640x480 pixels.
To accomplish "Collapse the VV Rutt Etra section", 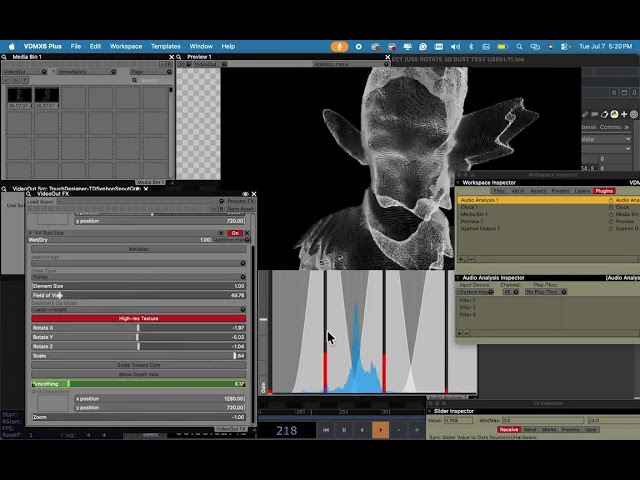I will [x=30, y=233].
